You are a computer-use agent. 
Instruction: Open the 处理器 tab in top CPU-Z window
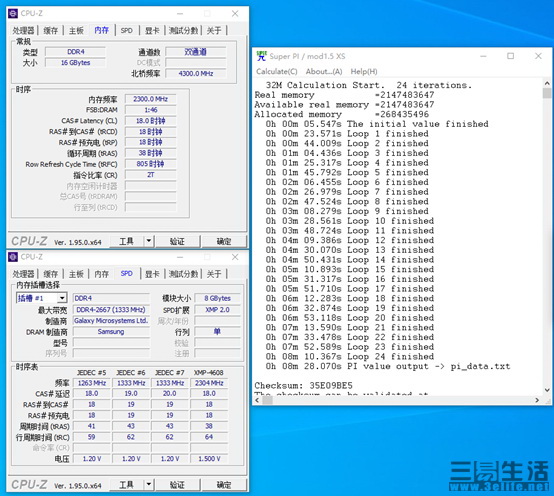pyautogui.click(x=24, y=30)
